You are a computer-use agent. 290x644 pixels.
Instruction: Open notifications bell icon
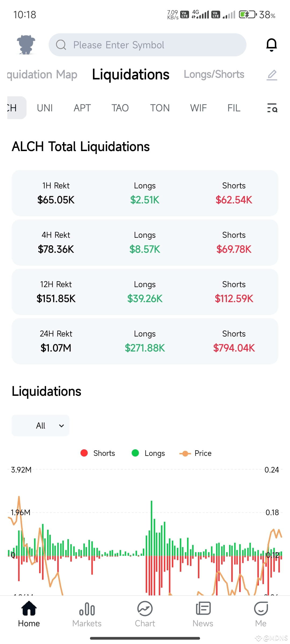[271, 45]
